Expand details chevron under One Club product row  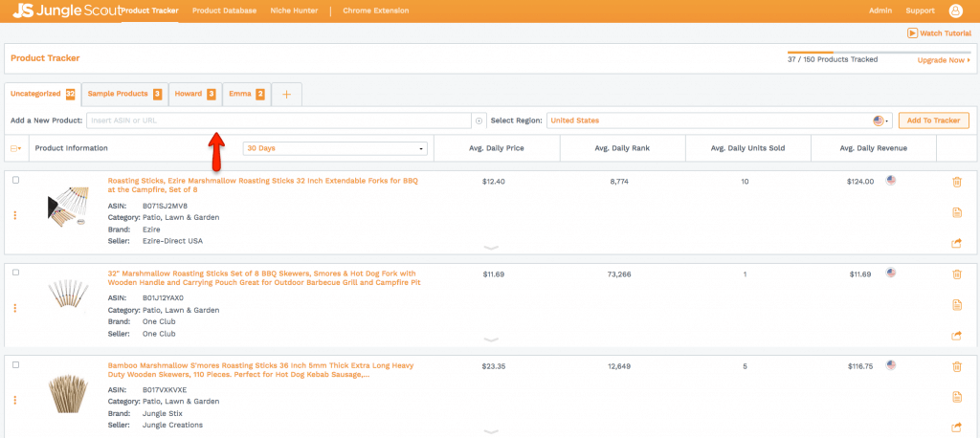pos(491,339)
